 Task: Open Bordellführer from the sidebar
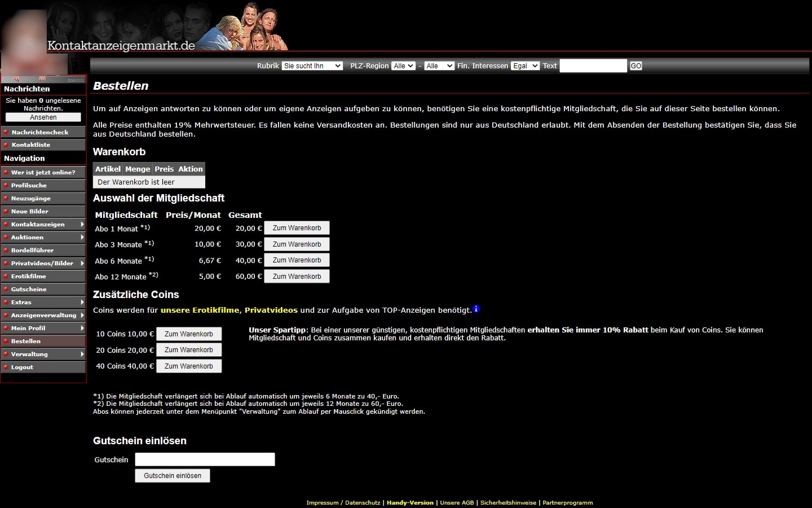(x=32, y=250)
